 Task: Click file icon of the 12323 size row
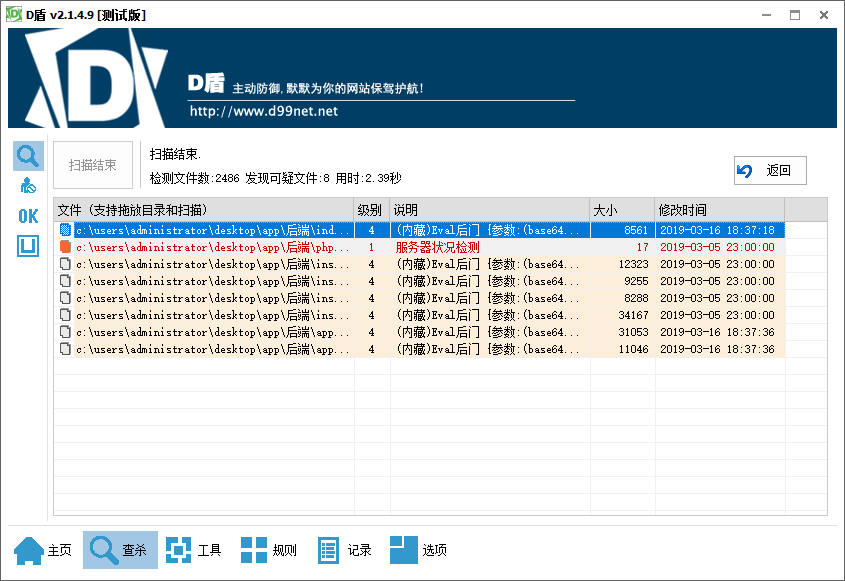[x=65, y=264]
